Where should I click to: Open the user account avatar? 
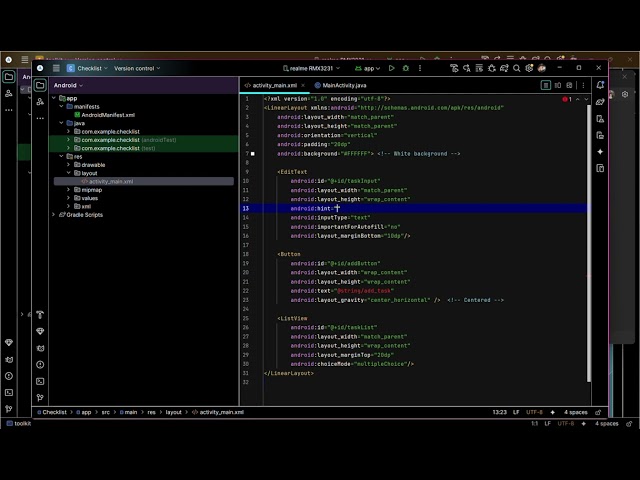(542, 68)
